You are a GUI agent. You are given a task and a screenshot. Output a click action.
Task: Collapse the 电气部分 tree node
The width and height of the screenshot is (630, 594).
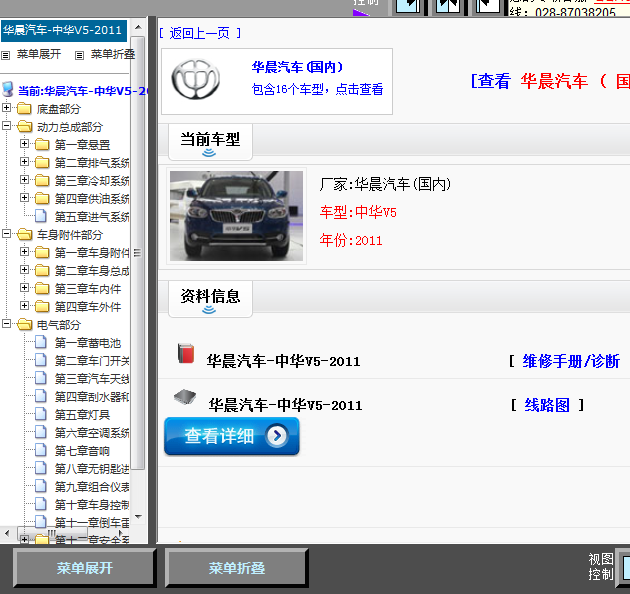(6, 323)
